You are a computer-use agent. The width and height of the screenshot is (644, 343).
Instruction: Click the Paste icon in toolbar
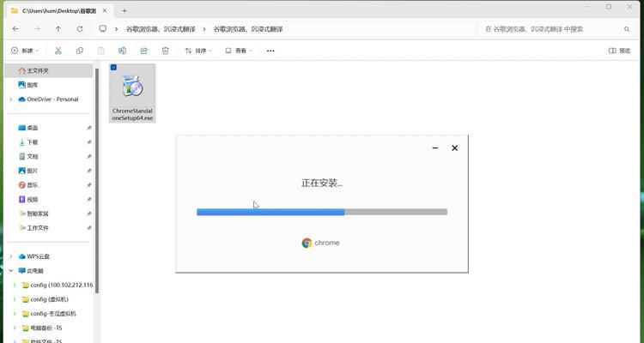tap(100, 51)
